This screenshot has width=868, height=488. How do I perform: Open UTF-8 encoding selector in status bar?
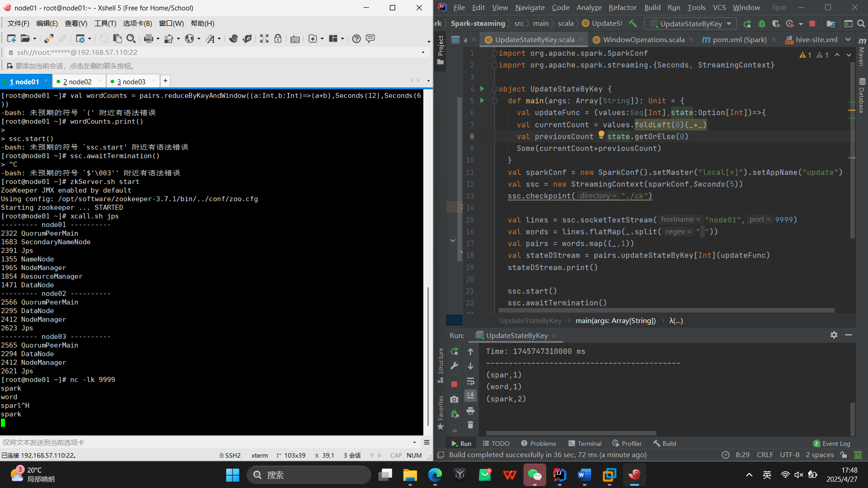(x=790, y=455)
